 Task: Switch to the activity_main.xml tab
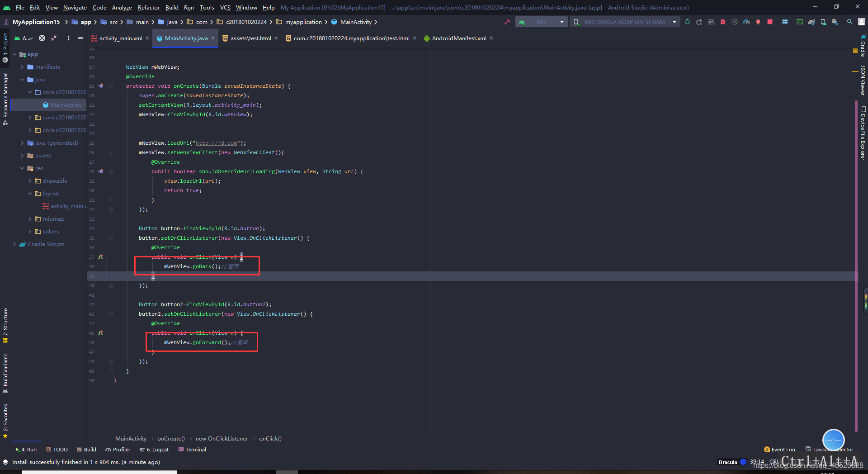pyautogui.click(x=121, y=38)
